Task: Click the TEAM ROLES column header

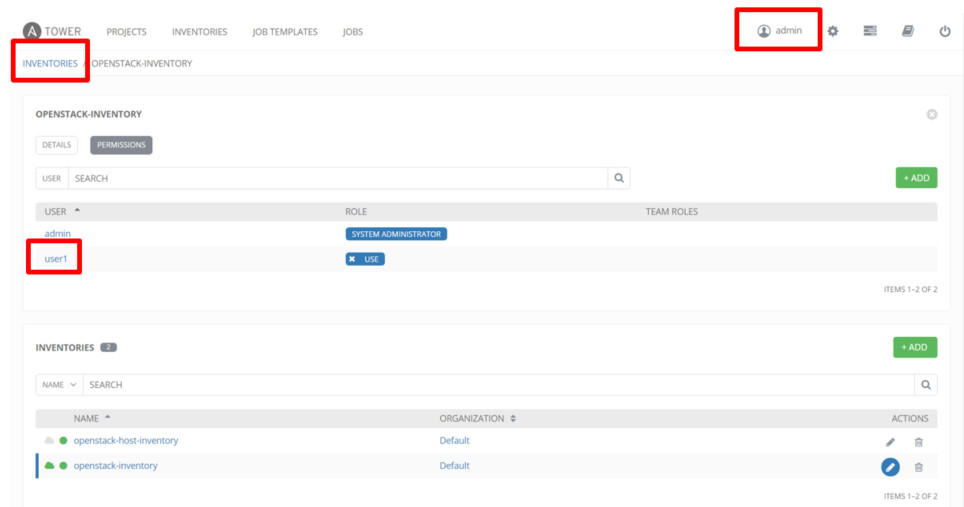Action: 671,211
